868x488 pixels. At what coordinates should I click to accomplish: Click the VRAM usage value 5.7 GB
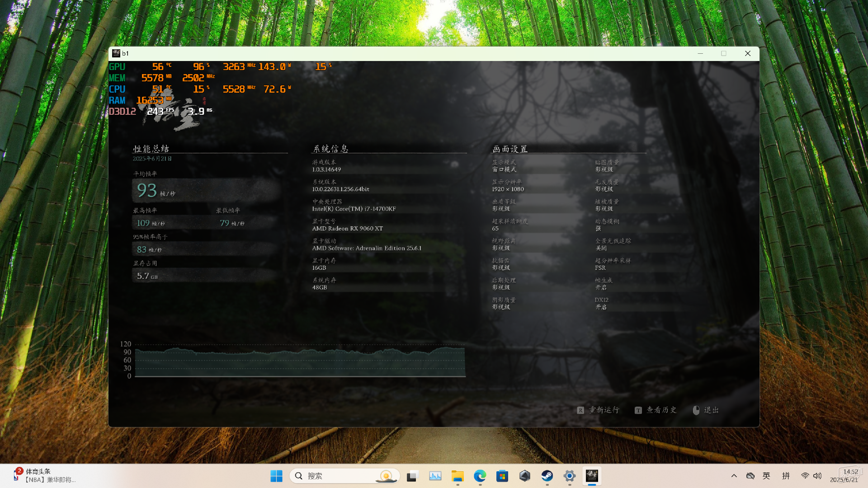tap(147, 276)
